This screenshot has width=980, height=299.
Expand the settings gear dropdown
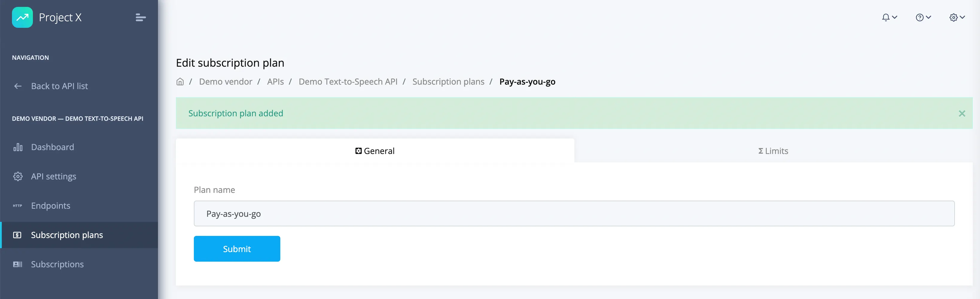point(957,18)
